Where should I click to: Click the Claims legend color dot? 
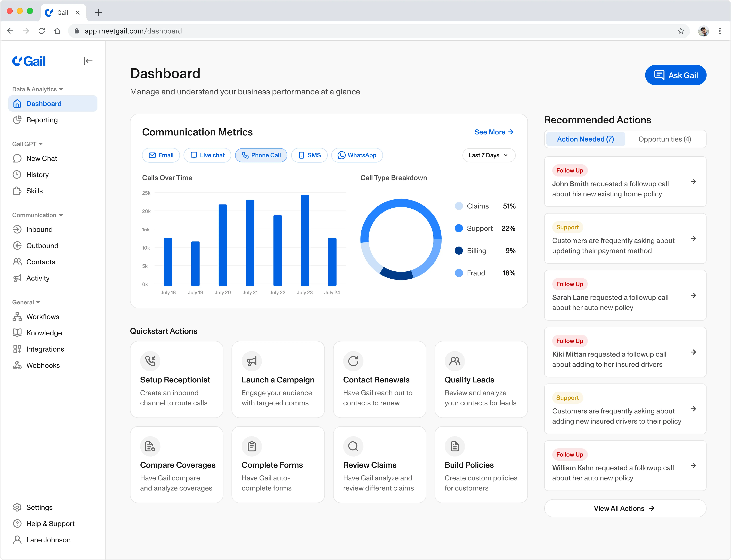[x=459, y=206]
